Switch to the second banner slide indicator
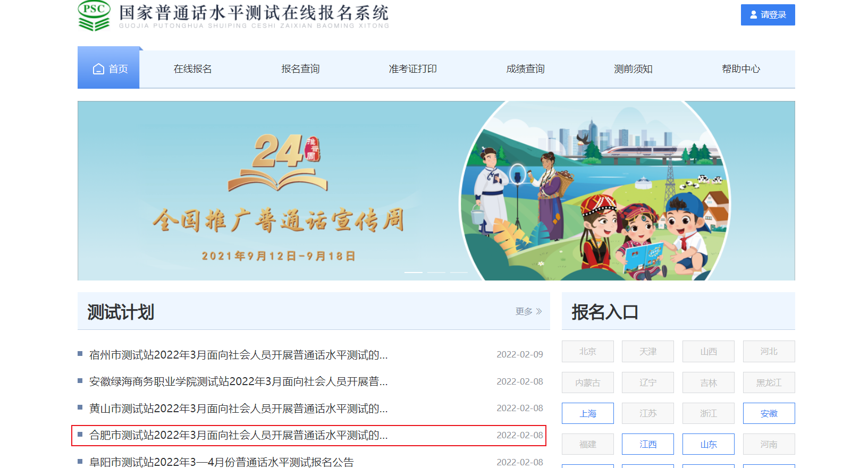The height and width of the screenshot is (468, 868). (436, 273)
